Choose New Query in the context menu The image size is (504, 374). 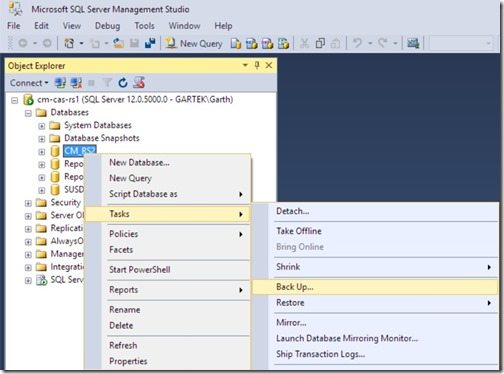point(168,178)
